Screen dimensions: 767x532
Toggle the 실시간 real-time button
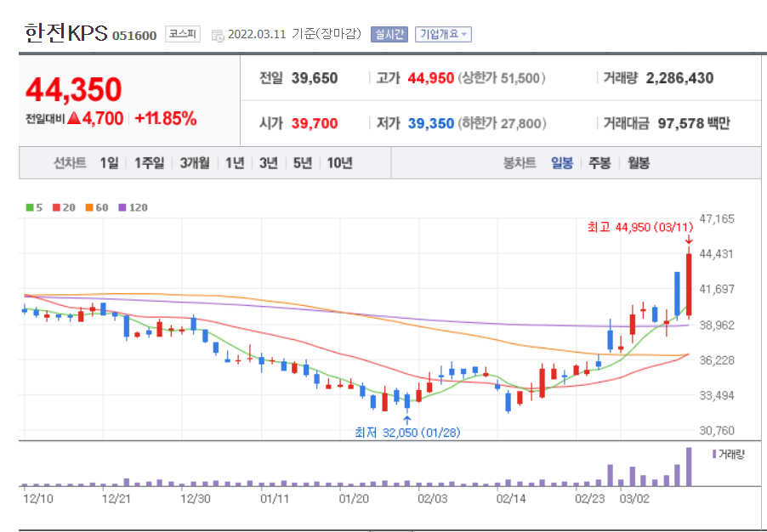(x=389, y=34)
